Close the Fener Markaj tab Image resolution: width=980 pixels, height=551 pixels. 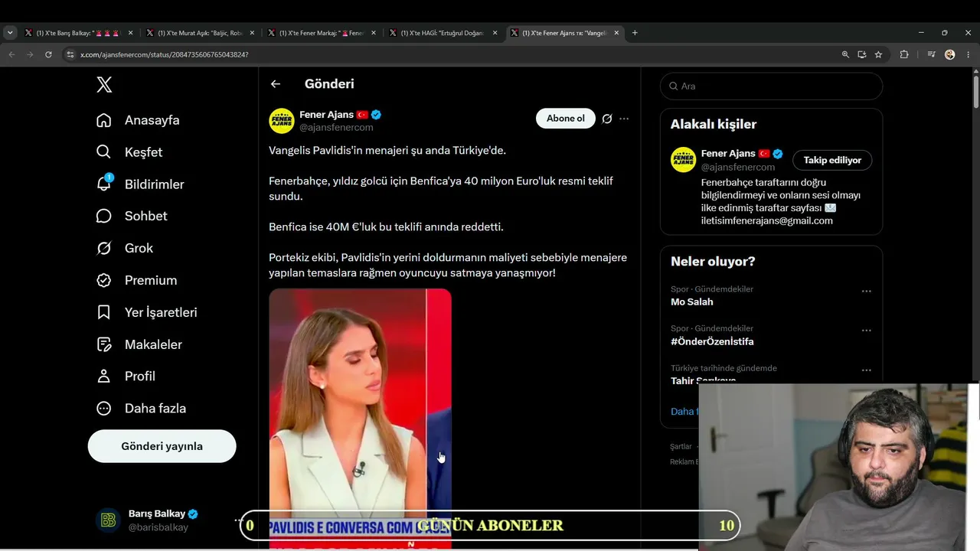coord(374,33)
